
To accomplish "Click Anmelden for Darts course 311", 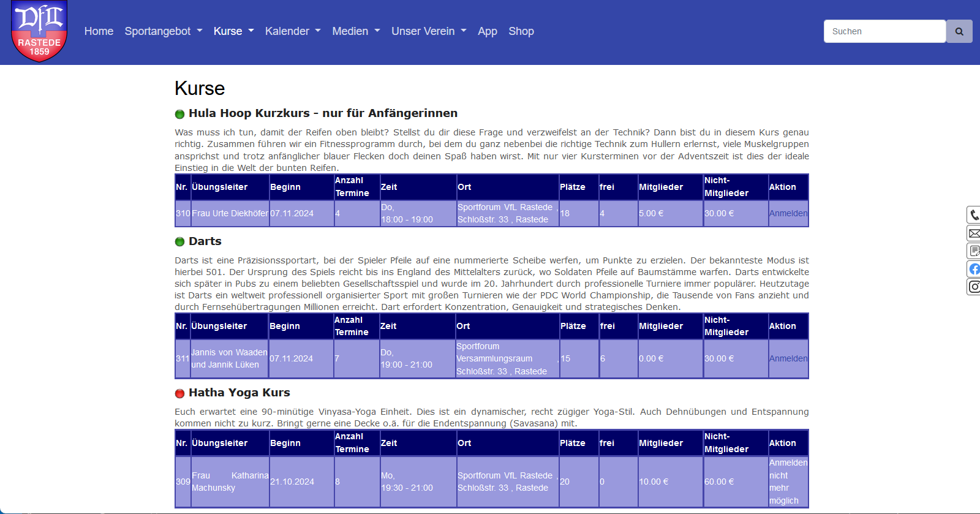I will pyautogui.click(x=788, y=358).
